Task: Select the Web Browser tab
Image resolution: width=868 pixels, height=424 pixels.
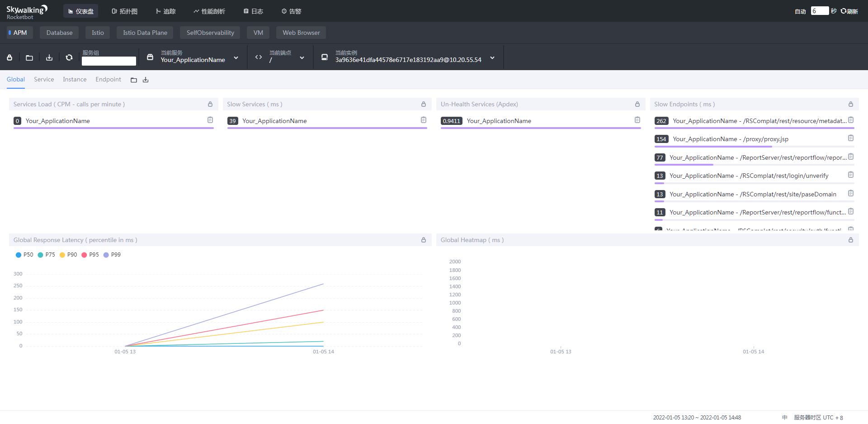Action: pyautogui.click(x=301, y=33)
